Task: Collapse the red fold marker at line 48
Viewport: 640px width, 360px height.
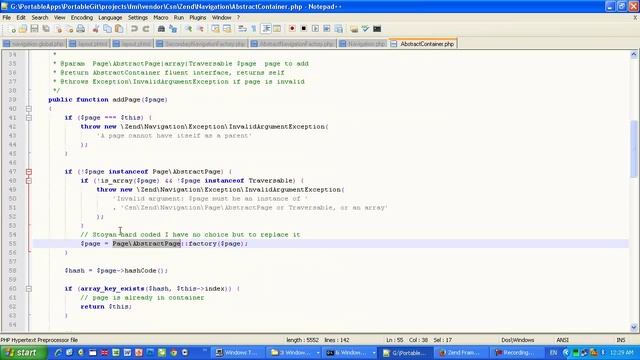Action: 29,180
